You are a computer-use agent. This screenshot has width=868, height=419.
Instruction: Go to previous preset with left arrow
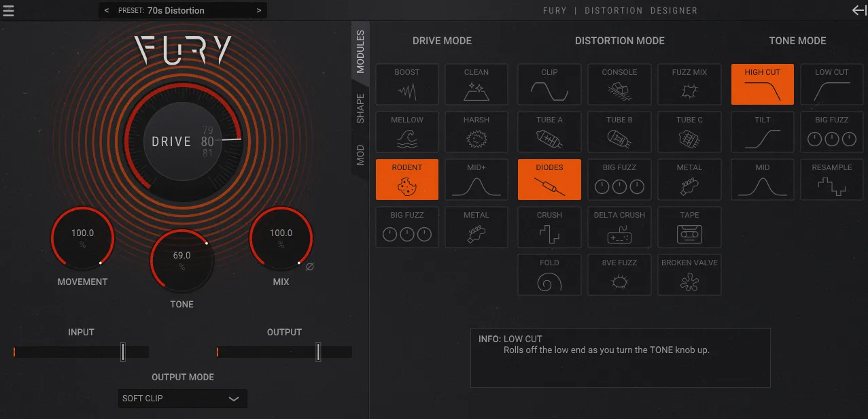(x=106, y=10)
